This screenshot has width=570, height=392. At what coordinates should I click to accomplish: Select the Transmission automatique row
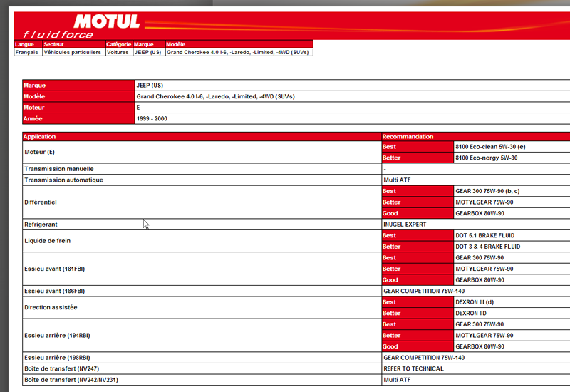[x=202, y=180]
